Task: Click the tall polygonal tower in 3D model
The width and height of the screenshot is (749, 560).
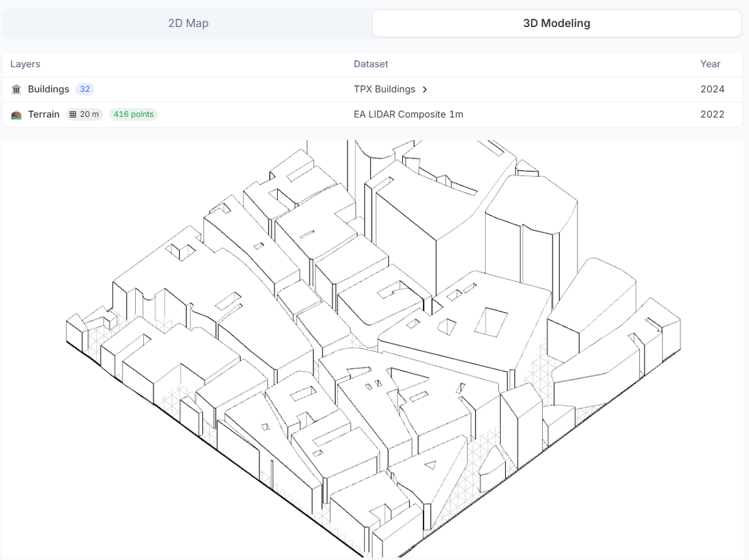Action: tap(530, 229)
